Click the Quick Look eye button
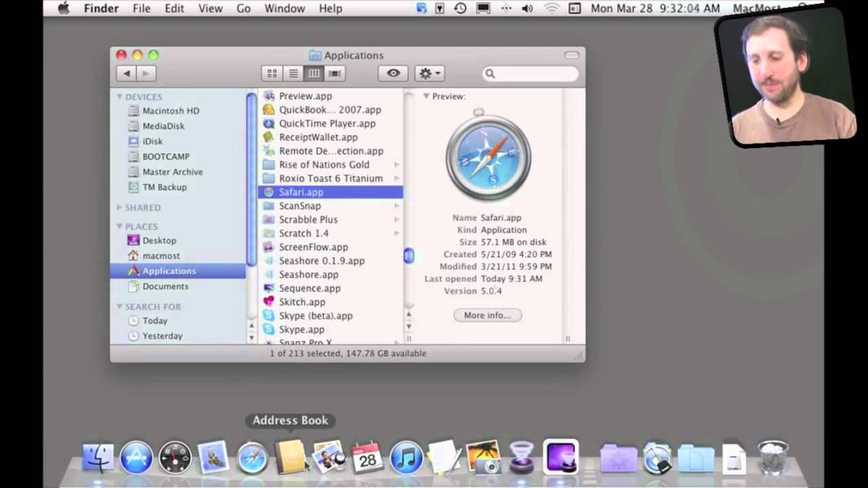 click(x=393, y=73)
